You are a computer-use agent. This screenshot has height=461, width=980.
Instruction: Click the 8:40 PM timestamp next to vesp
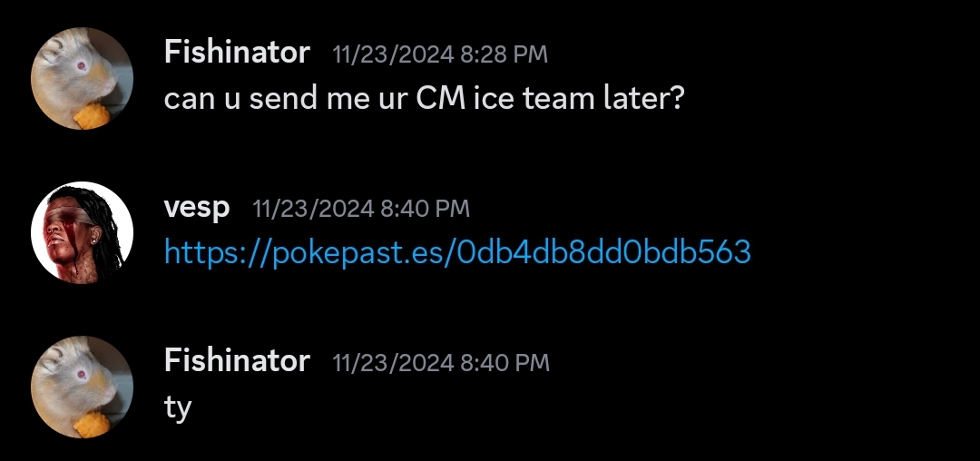[426, 209]
